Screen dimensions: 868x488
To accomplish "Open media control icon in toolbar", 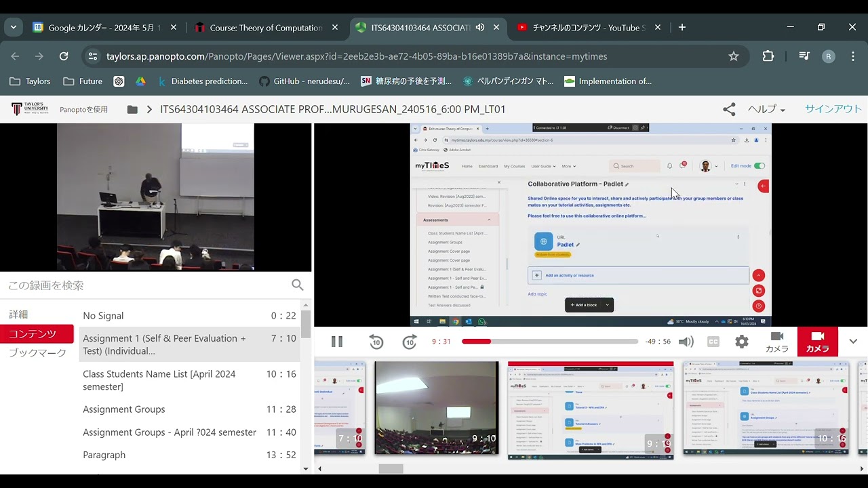I will click(x=804, y=56).
